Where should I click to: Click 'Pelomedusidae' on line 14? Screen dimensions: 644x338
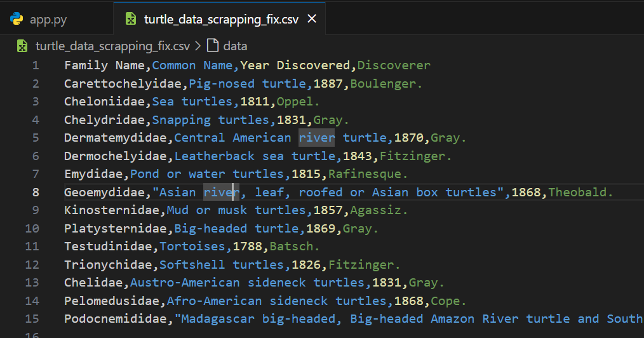(112, 301)
